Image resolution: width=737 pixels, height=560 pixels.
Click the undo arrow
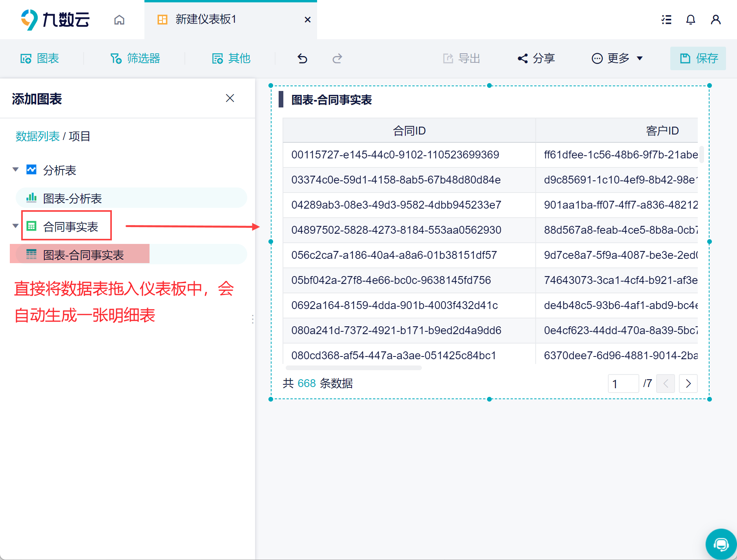point(303,58)
